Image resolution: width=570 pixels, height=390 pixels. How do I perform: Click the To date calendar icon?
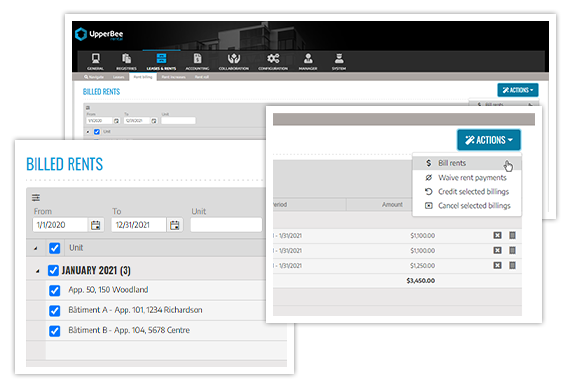pos(174,225)
